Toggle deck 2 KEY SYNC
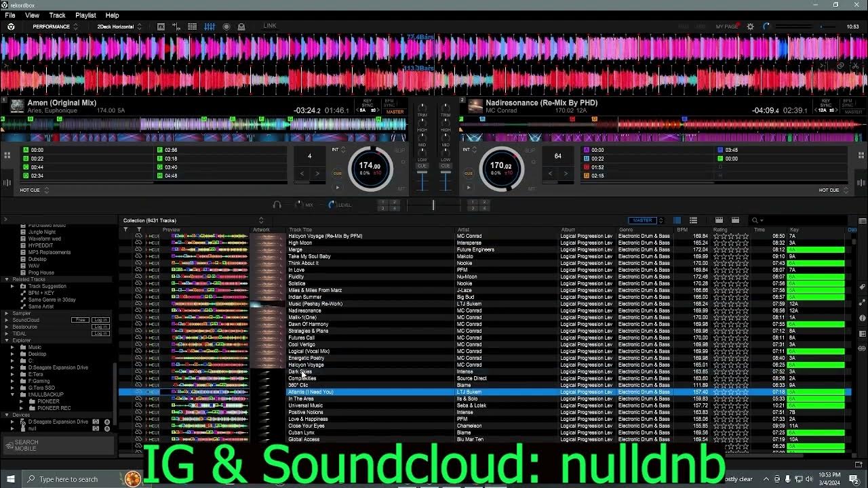The width and height of the screenshot is (868, 488). click(x=825, y=103)
